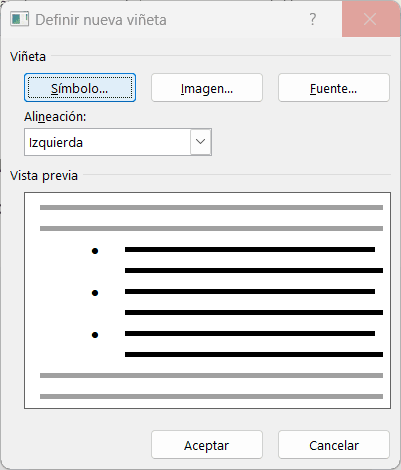Click the first black text line in preview
Viewport: 401px width, 470px height.
(250, 249)
